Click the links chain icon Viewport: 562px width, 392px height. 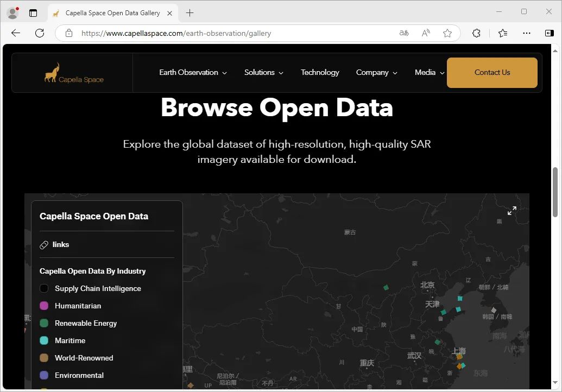[44, 245]
